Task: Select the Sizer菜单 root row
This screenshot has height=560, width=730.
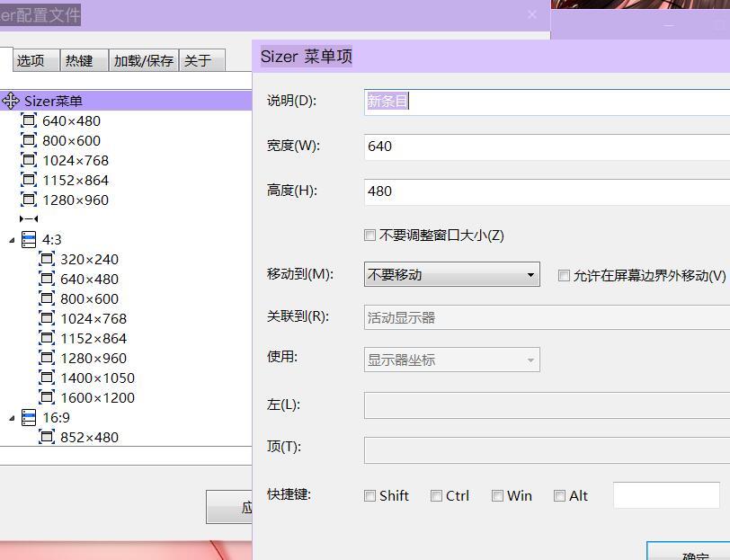Action: [126, 101]
